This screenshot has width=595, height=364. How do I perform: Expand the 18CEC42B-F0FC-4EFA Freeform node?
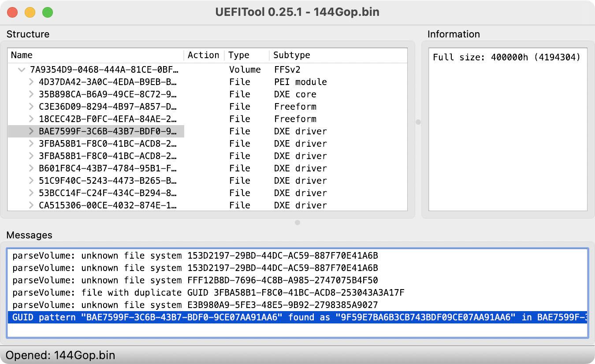coord(31,119)
